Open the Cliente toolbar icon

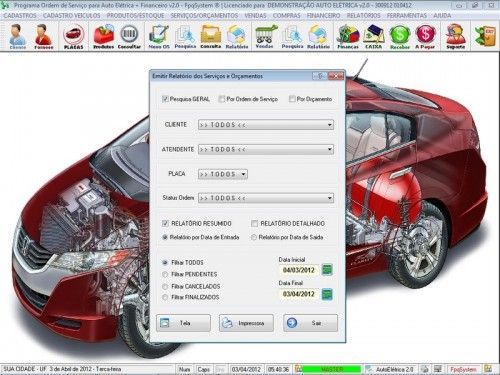(17, 37)
